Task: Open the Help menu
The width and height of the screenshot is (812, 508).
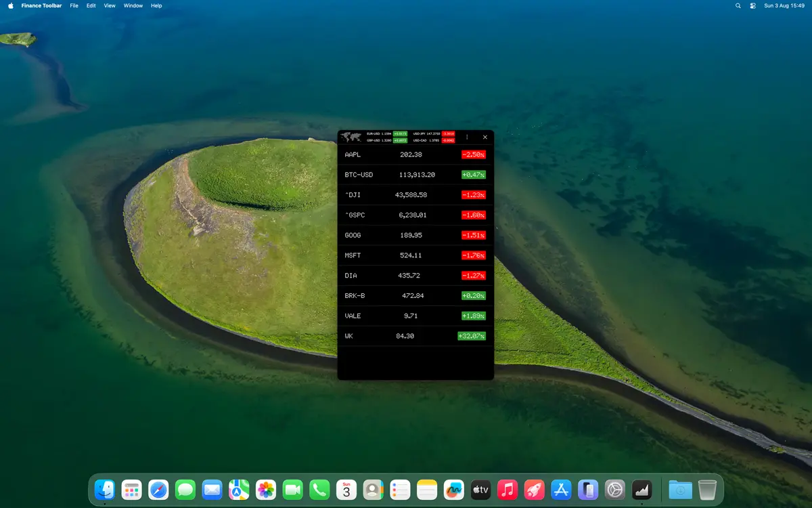Action: coord(156,5)
